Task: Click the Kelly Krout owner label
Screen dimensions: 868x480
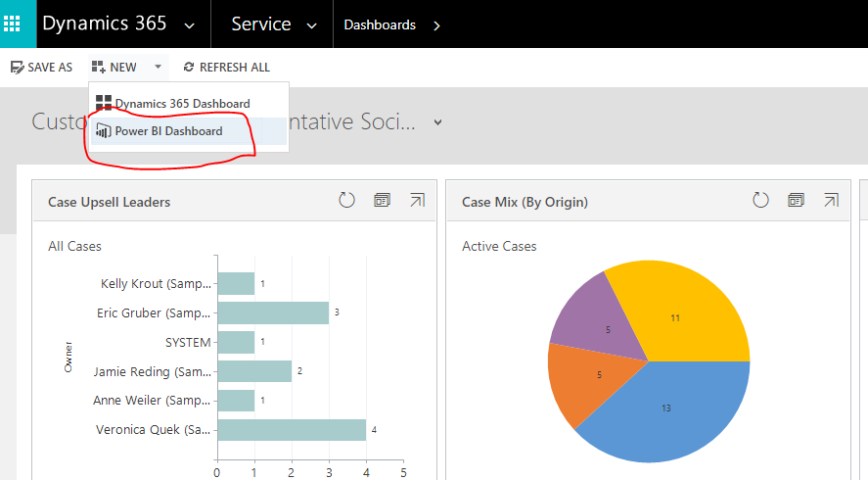Action: click(156, 283)
